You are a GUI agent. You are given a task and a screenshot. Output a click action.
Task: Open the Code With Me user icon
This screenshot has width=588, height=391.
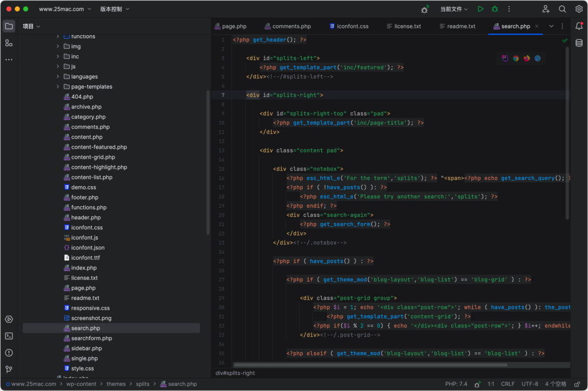coord(546,9)
